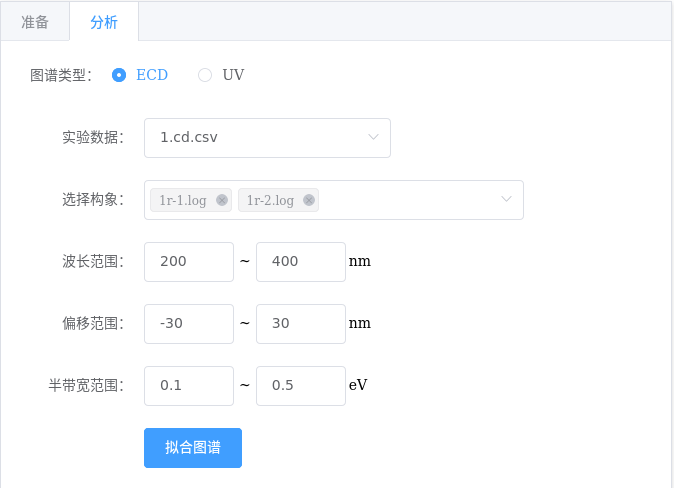
Task: Expand the conformer selection chevron
Action: click(506, 199)
